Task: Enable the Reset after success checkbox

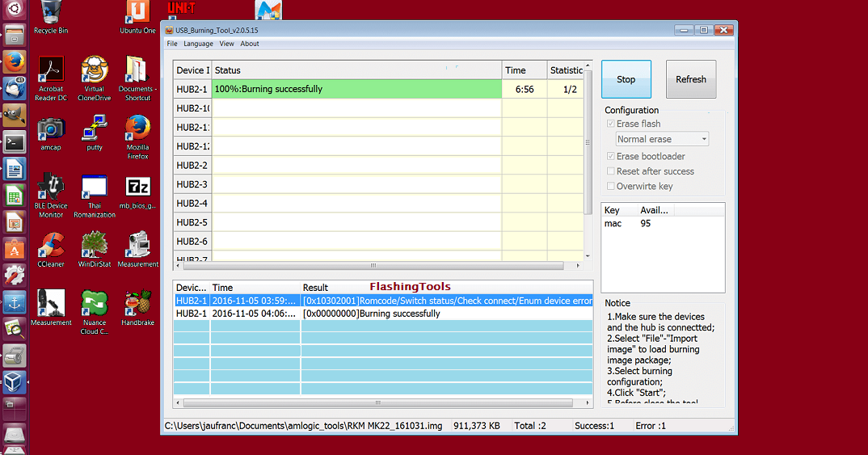Action: click(x=610, y=171)
